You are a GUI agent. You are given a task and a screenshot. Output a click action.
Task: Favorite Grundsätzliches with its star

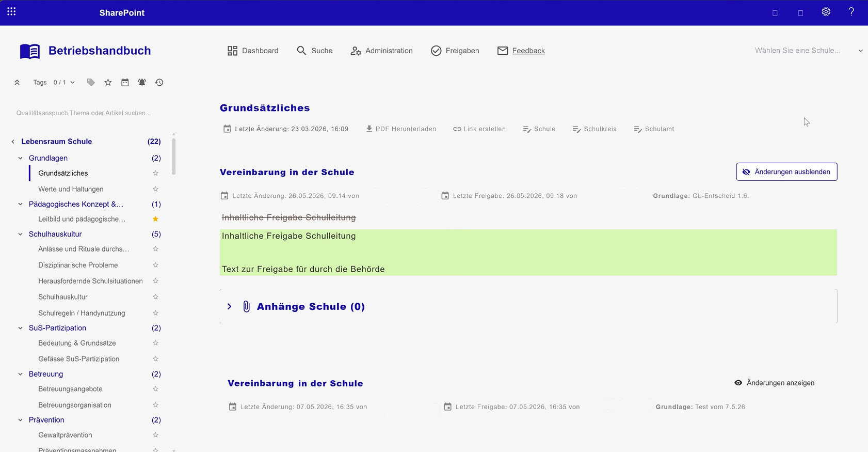point(155,173)
